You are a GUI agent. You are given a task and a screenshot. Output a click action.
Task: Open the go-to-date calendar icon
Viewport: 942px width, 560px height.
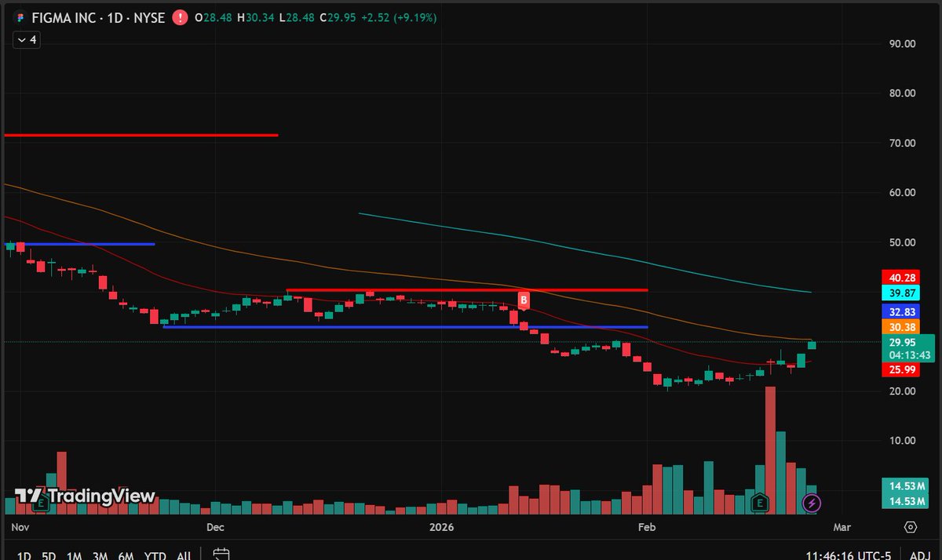[x=221, y=554]
